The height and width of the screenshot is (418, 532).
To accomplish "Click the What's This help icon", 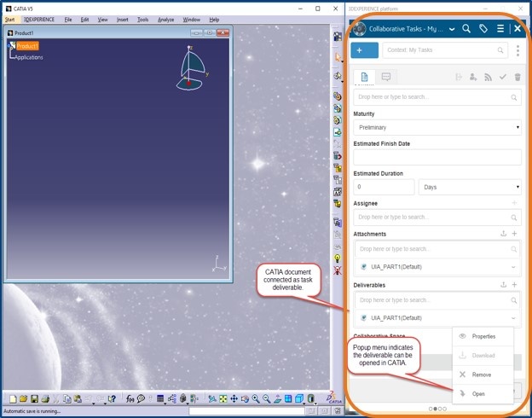I will [112, 399].
